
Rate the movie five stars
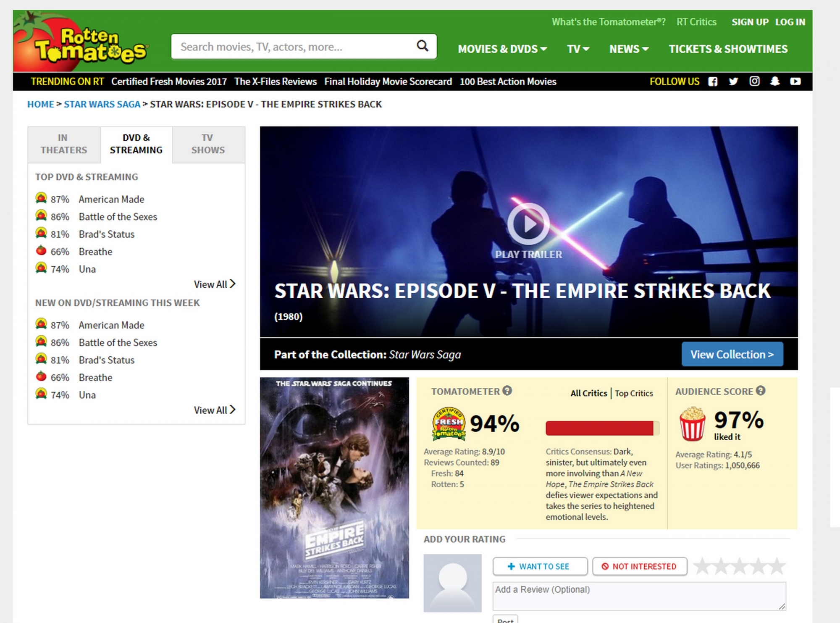[x=777, y=566]
